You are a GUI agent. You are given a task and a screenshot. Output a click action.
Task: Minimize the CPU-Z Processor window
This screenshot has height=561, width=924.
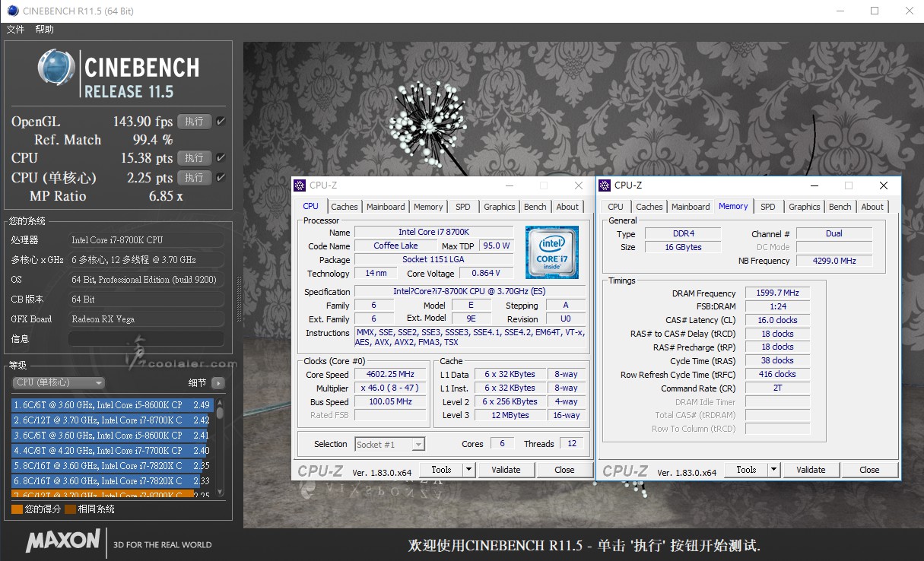coord(509,185)
